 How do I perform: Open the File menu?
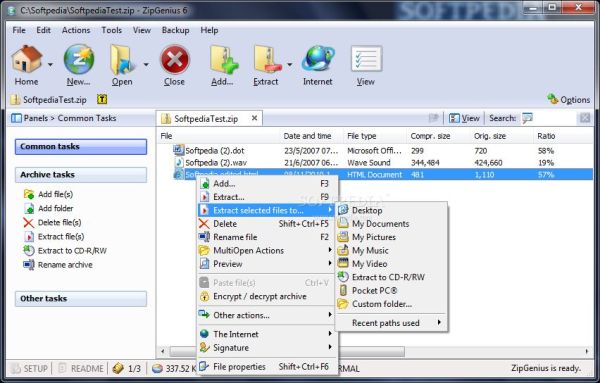click(19, 30)
